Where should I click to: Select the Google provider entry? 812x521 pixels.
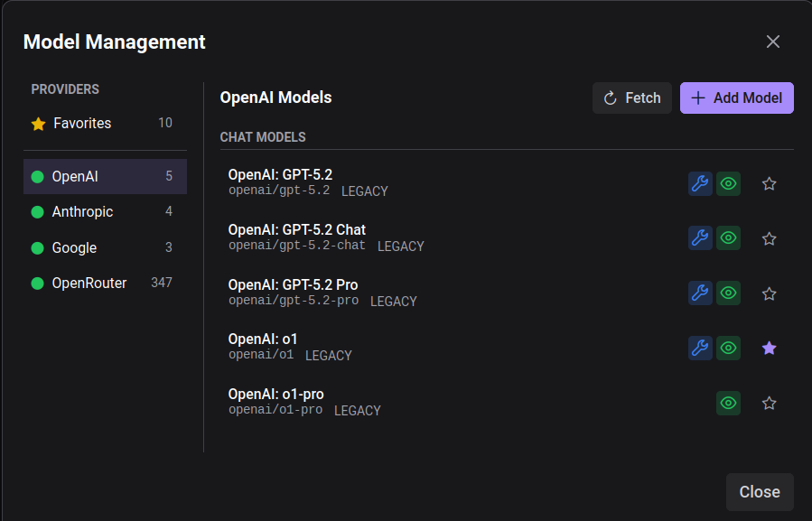[104, 247]
